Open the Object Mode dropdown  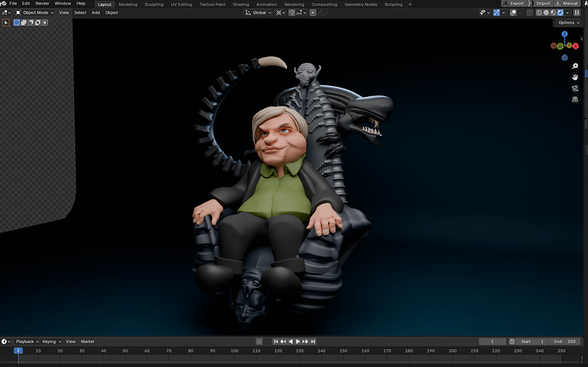point(34,13)
